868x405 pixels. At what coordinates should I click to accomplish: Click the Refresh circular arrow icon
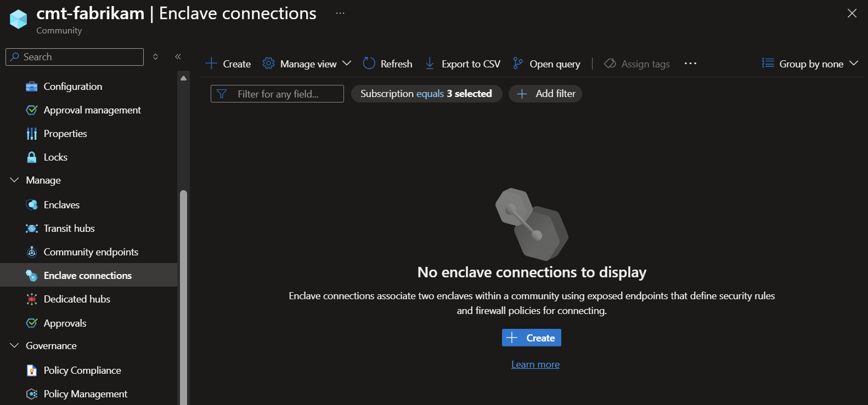(x=369, y=64)
